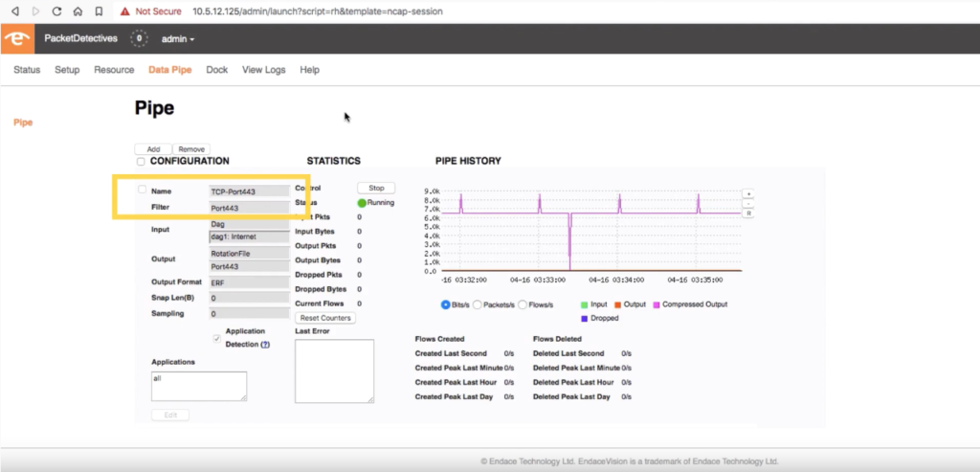Click the Name field containing TCP-Port443
This screenshot has height=472, width=980.
tap(249, 191)
